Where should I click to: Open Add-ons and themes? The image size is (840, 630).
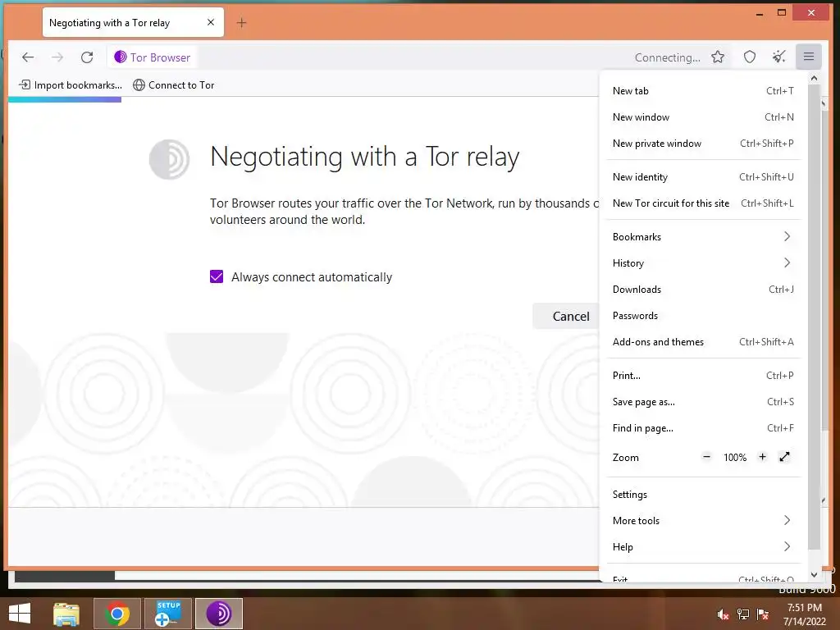point(703,342)
